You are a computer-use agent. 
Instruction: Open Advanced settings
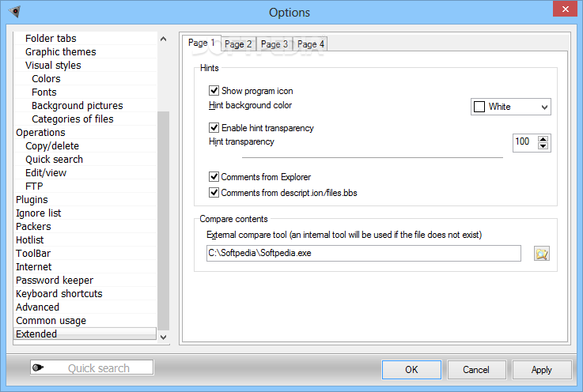pyautogui.click(x=85, y=307)
